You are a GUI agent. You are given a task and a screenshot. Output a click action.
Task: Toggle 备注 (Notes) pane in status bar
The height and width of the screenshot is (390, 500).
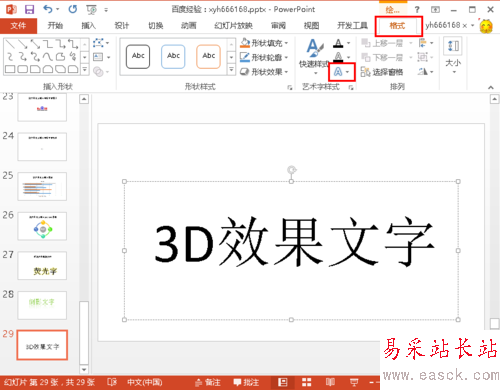click(208, 382)
